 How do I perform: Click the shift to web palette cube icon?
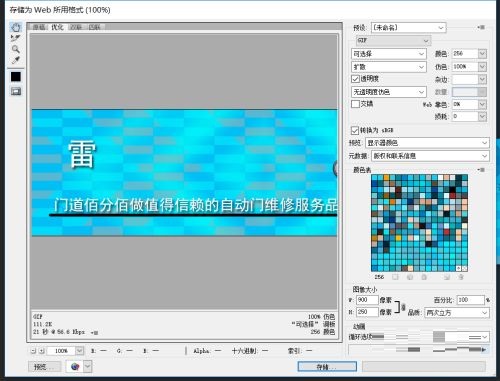[x=410, y=277]
